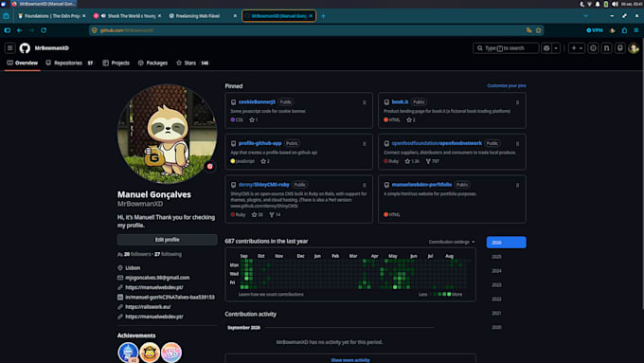Click the Edit profile button
The width and height of the screenshot is (644, 363).
(x=168, y=240)
